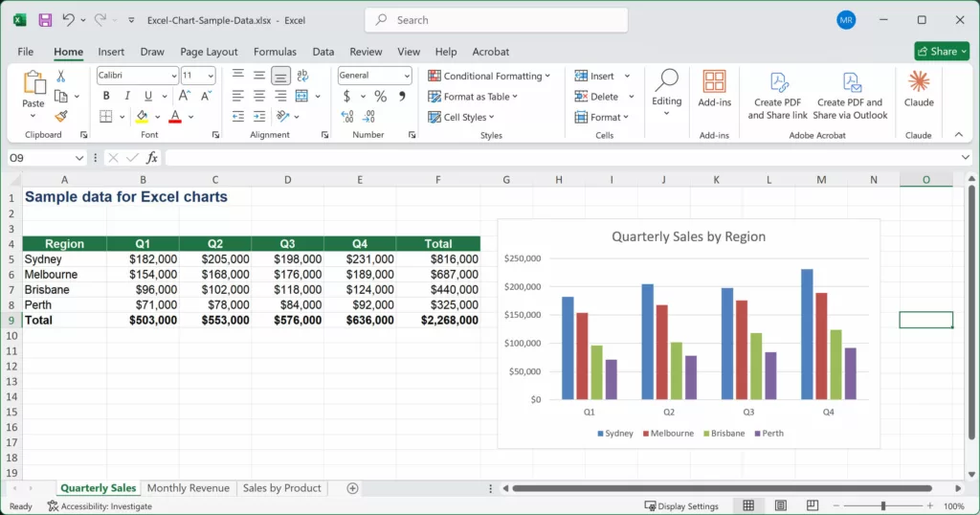
Task: Click the zoom slider handle
Action: click(x=883, y=505)
